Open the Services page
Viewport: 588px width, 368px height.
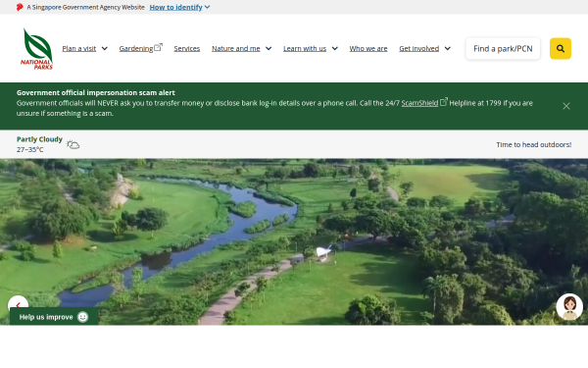tap(187, 48)
